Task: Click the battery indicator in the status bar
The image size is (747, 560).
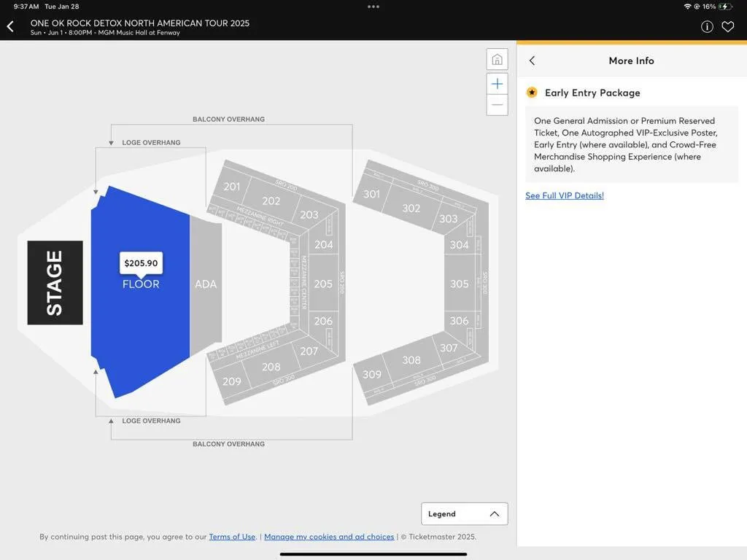Action: pyautogui.click(x=724, y=6)
